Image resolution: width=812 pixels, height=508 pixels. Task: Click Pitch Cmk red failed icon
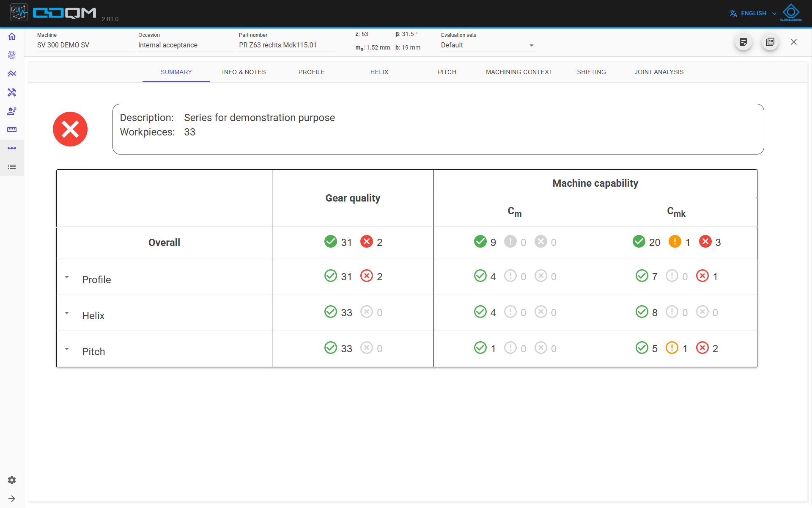pos(702,348)
